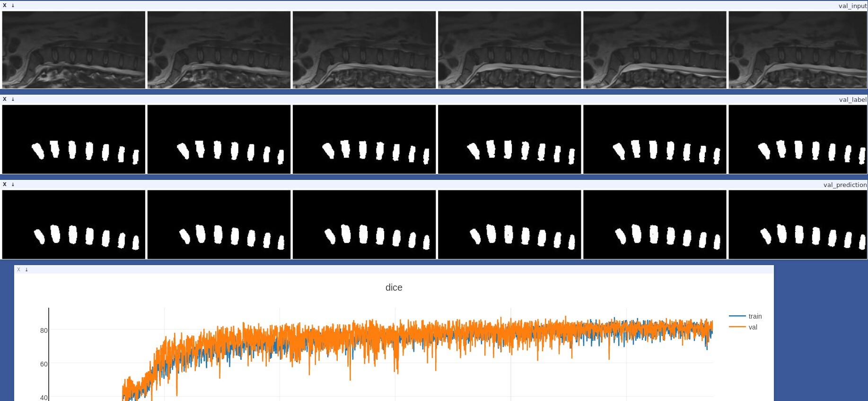Select the first mask in val_label
868x401 pixels.
tap(74, 139)
